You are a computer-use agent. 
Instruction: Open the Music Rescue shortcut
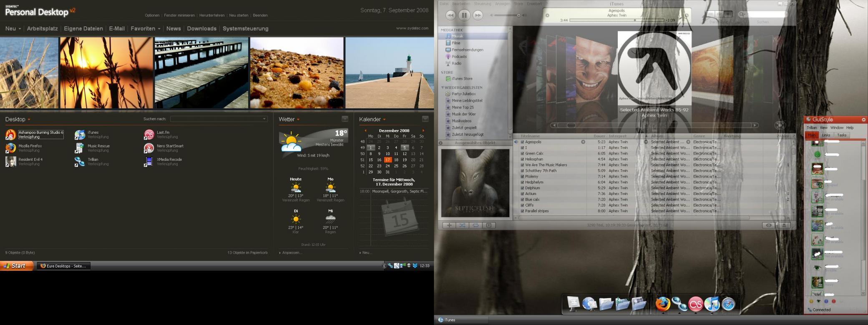[92, 148]
